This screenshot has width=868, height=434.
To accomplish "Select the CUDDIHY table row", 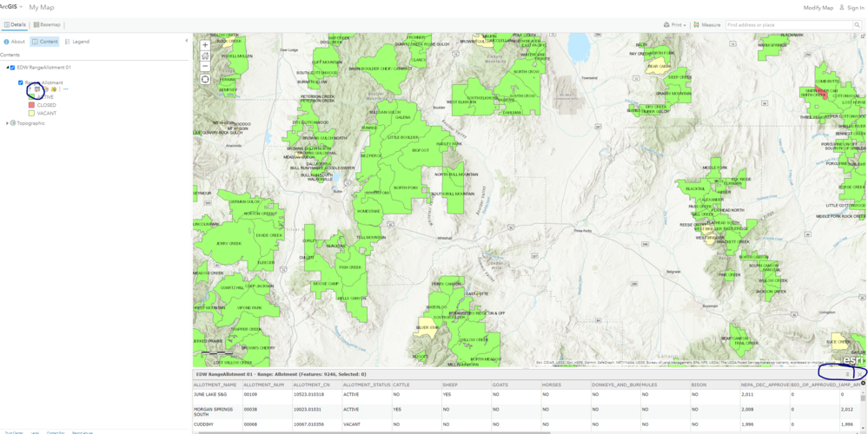I will (x=527, y=424).
